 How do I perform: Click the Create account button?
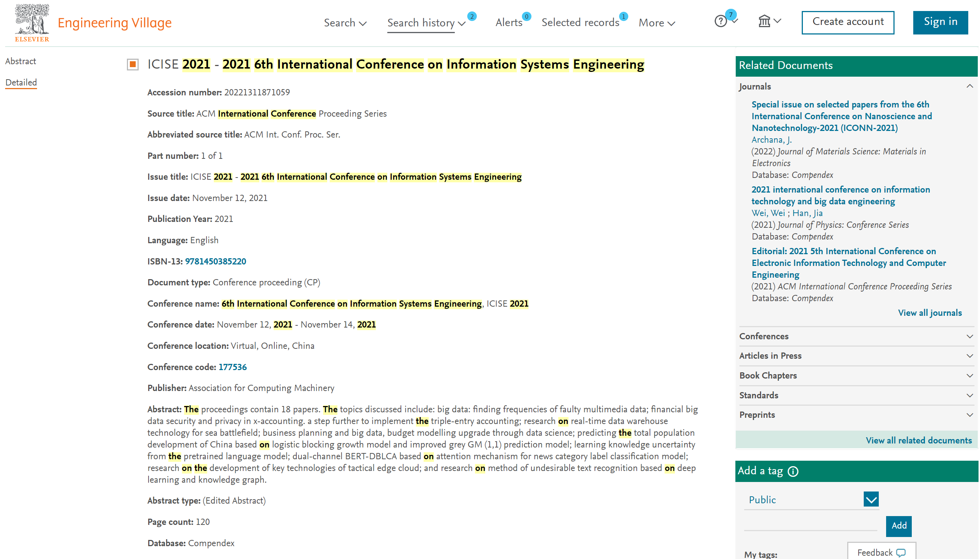[x=848, y=22]
